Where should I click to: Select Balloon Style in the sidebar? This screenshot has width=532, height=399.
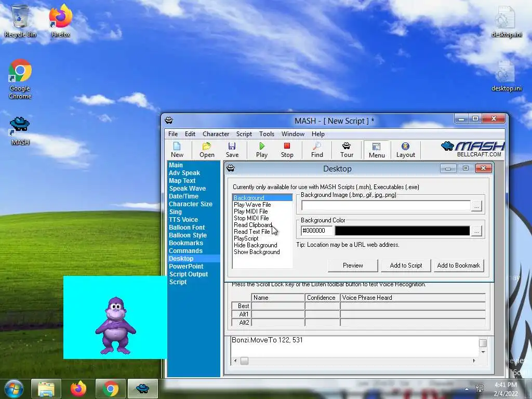(188, 235)
